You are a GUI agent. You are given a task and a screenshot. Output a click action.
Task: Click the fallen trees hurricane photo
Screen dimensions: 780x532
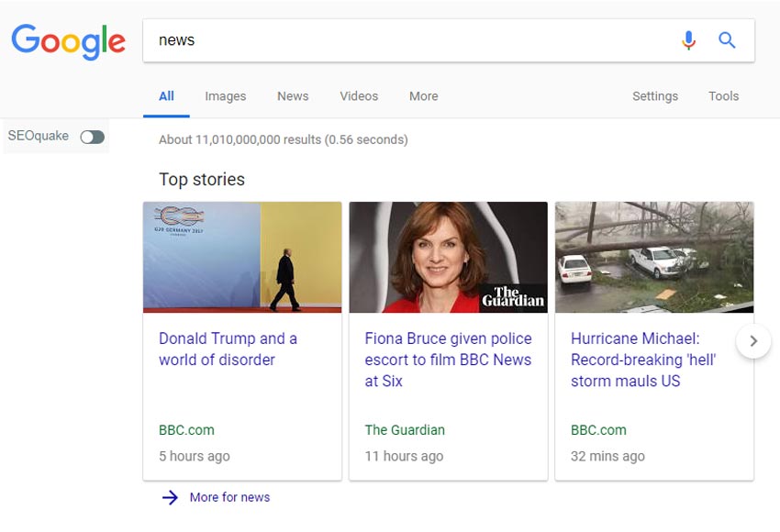(654, 257)
